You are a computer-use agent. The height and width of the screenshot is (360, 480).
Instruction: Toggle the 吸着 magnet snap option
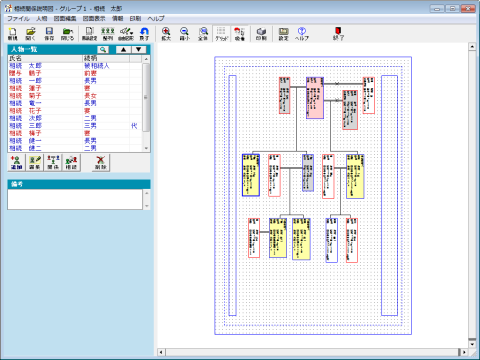[x=239, y=34]
